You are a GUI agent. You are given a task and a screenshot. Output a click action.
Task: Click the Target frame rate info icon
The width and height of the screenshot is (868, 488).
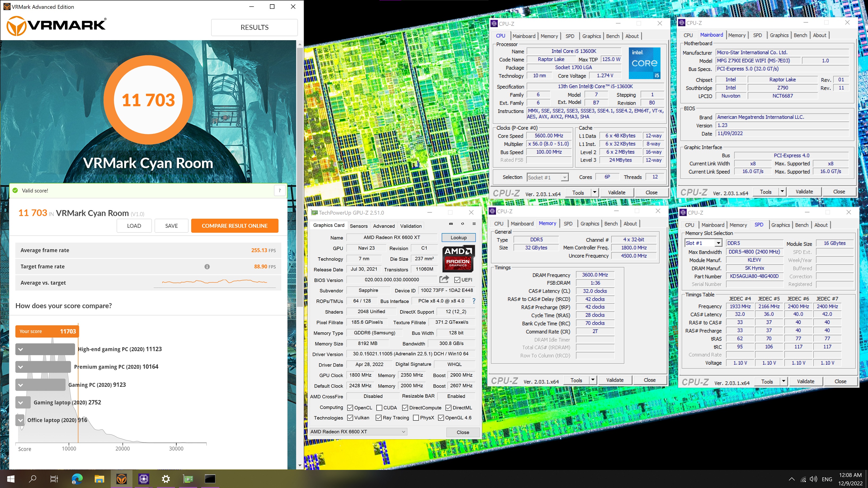(207, 266)
